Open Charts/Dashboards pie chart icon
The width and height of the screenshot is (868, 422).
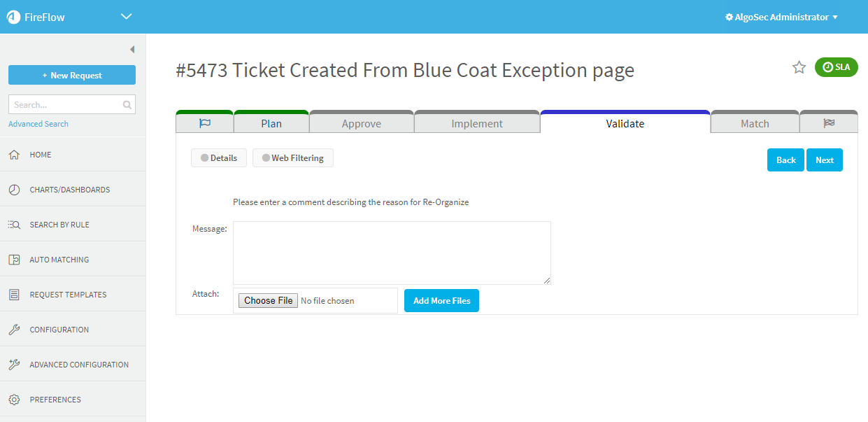[x=14, y=190]
